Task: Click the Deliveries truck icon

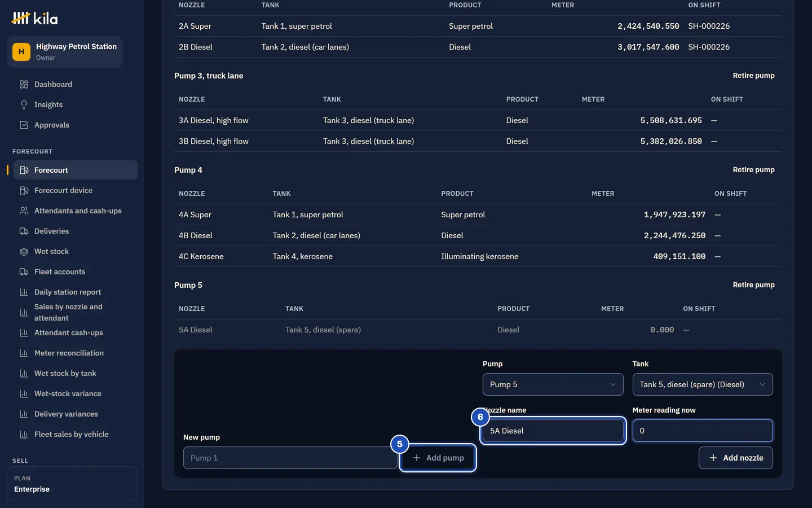Action: (24, 231)
